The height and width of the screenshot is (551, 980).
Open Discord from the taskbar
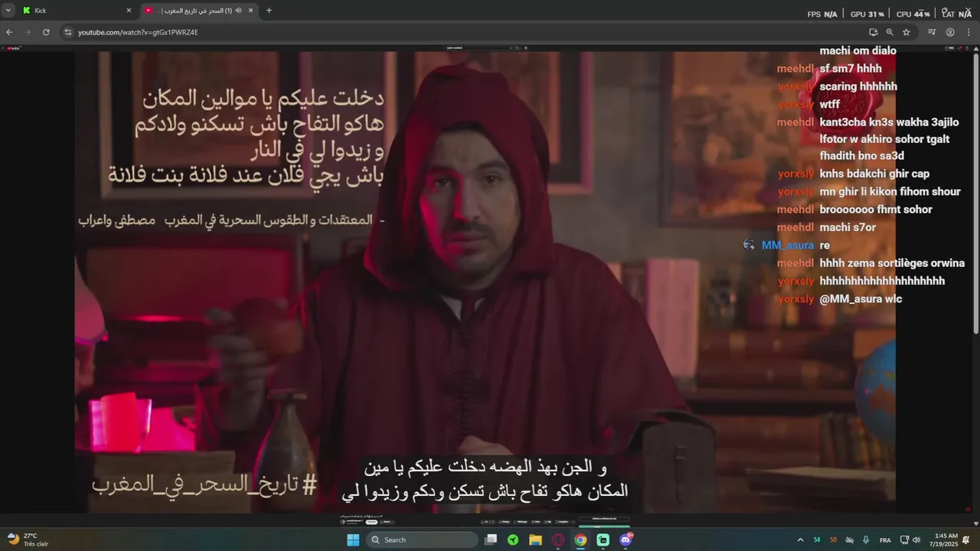(x=626, y=540)
